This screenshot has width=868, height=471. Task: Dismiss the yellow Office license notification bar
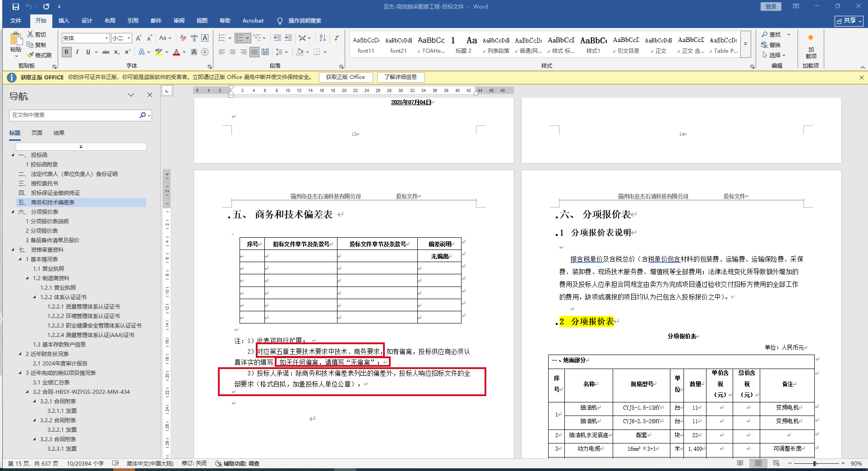(x=862, y=77)
